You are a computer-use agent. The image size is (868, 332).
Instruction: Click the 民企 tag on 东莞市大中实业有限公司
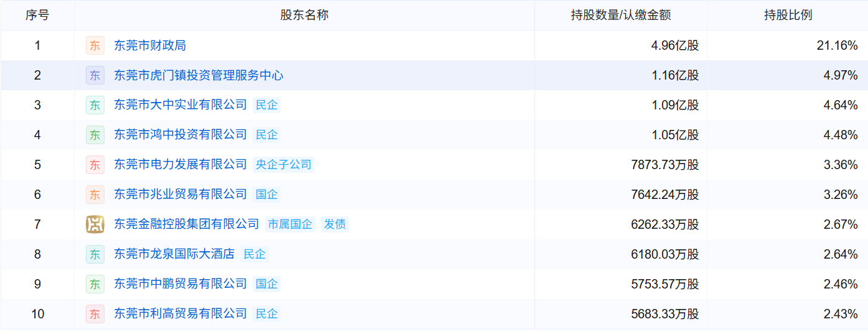(267, 105)
